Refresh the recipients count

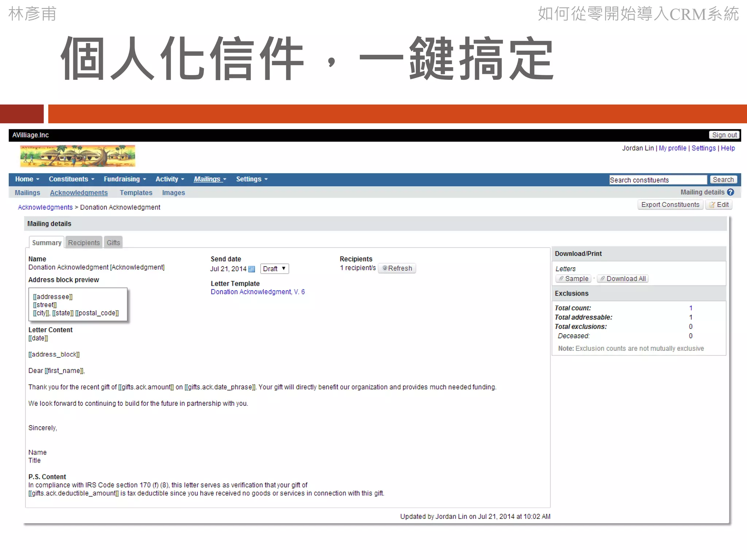[x=397, y=268]
